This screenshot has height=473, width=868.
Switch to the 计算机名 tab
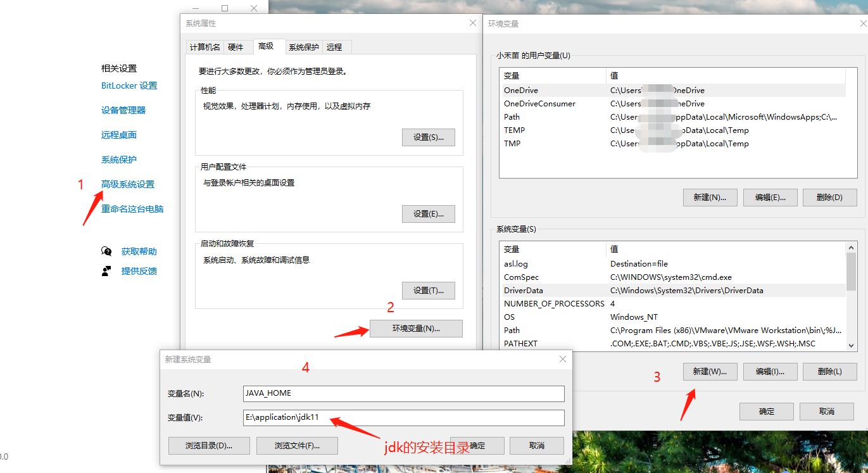click(205, 47)
